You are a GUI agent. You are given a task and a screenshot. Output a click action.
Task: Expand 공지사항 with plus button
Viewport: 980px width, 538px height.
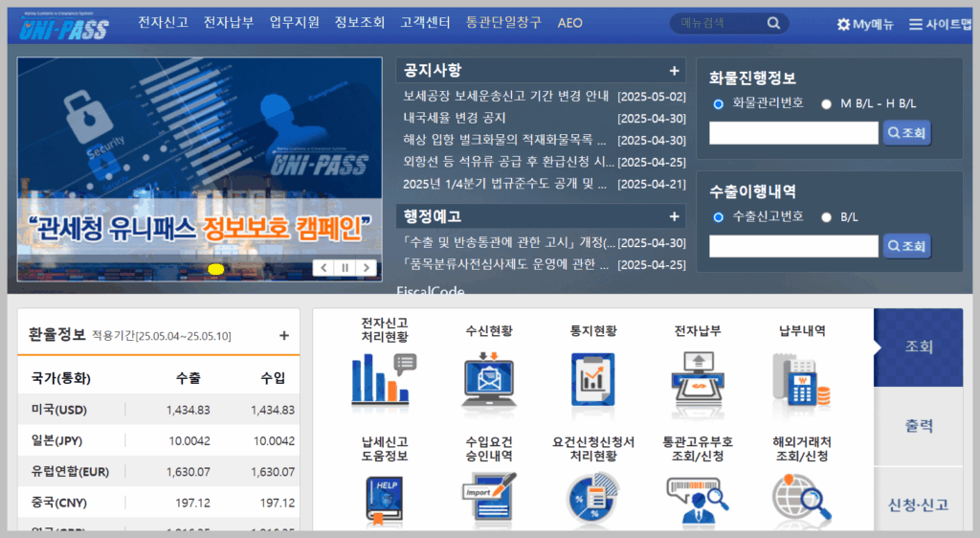click(674, 71)
